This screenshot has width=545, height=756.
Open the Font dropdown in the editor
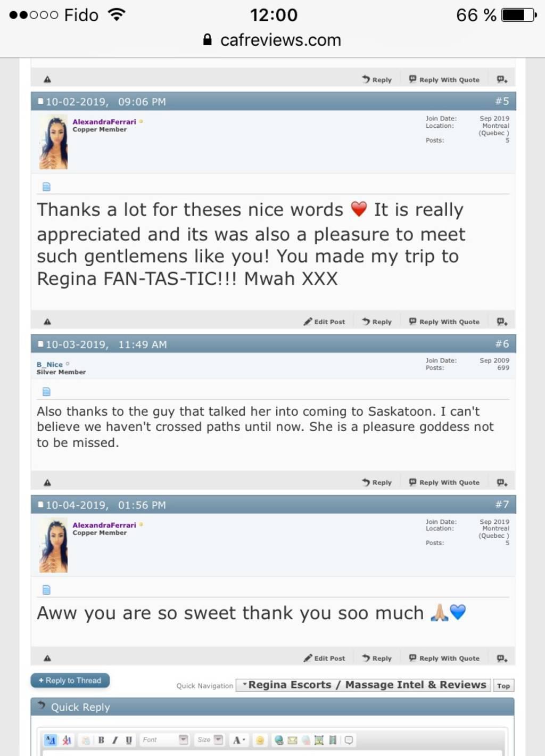click(x=165, y=740)
